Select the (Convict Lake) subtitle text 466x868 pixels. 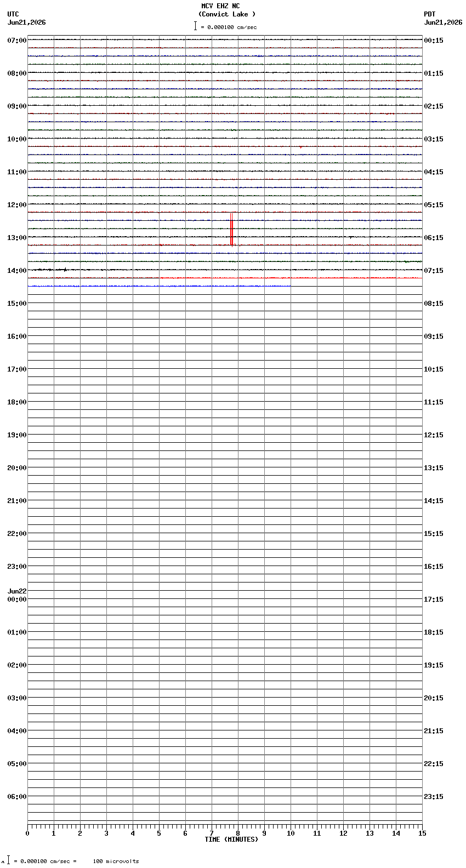coord(227,14)
